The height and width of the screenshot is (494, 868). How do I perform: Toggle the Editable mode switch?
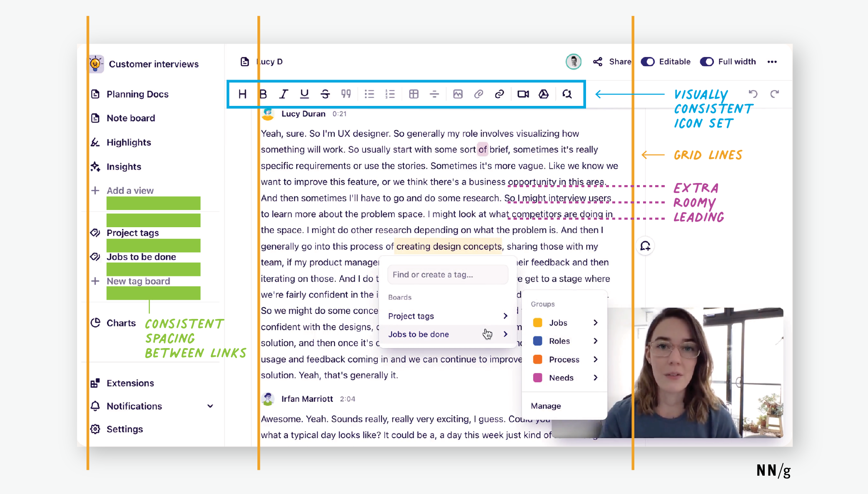click(x=647, y=61)
